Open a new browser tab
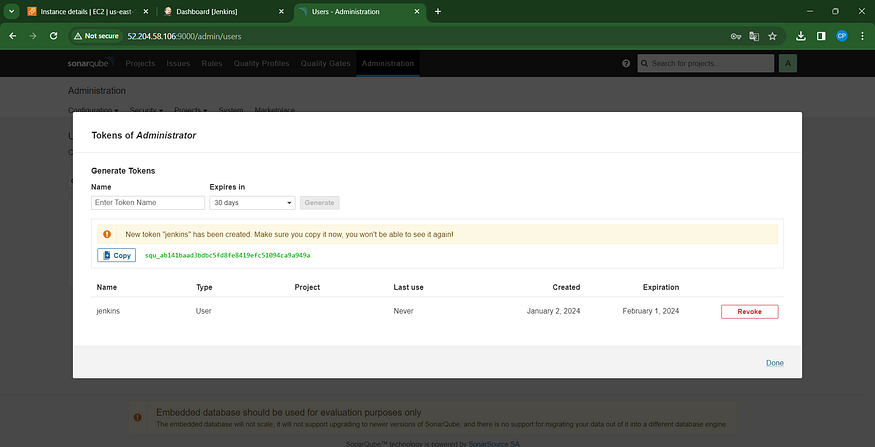This screenshot has width=875, height=447. (438, 11)
